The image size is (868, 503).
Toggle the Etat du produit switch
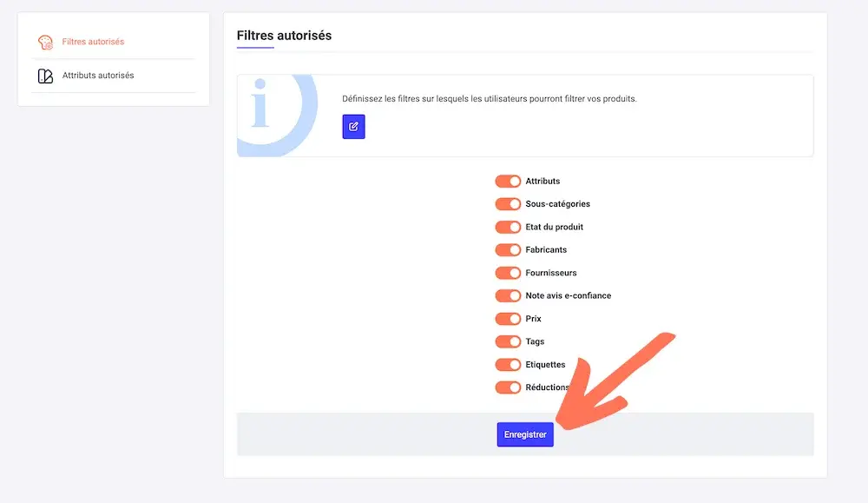click(508, 227)
